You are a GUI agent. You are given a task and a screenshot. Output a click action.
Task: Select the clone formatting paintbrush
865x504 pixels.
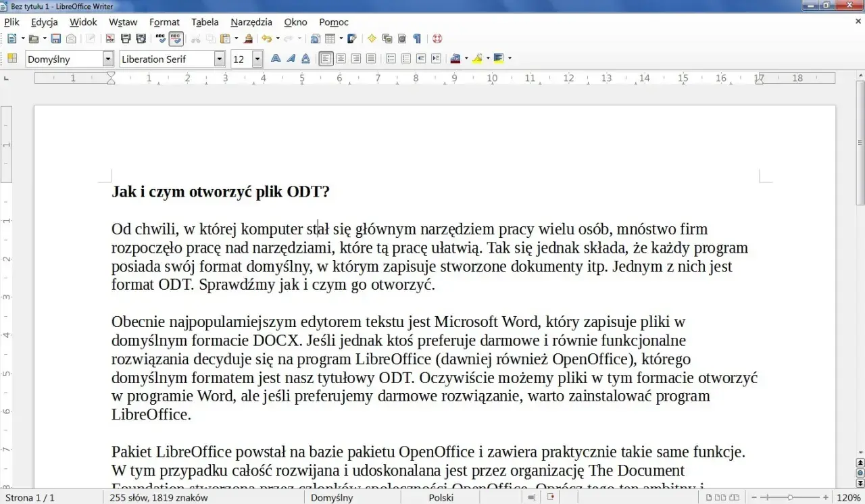click(x=249, y=39)
